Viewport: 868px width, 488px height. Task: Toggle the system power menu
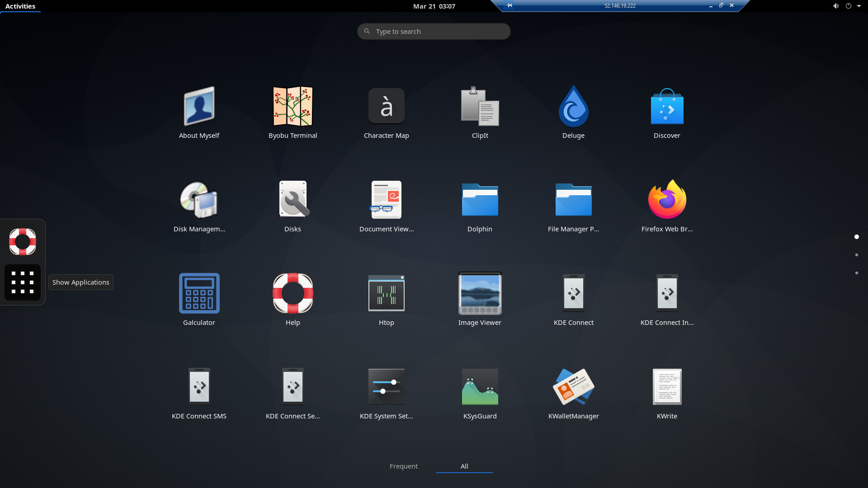click(x=848, y=6)
